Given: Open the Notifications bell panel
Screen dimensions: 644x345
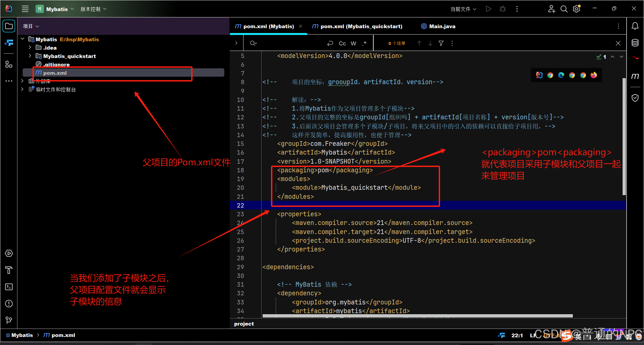Looking at the screenshot, I should click(635, 26).
